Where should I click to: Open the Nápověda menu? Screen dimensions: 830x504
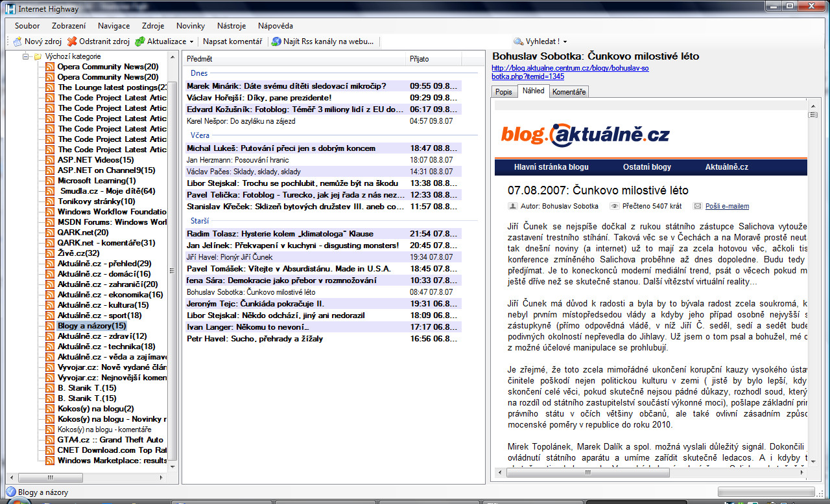tap(276, 26)
